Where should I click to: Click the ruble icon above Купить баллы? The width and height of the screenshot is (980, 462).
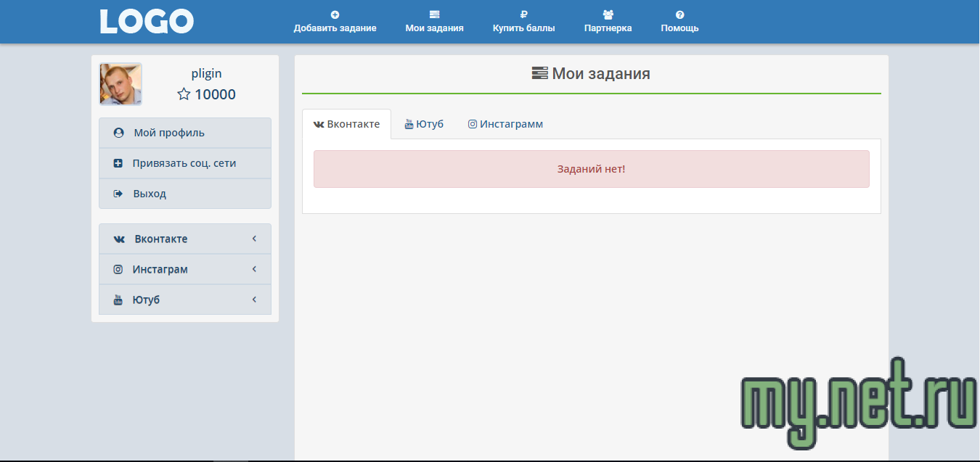tap(523, 15)
